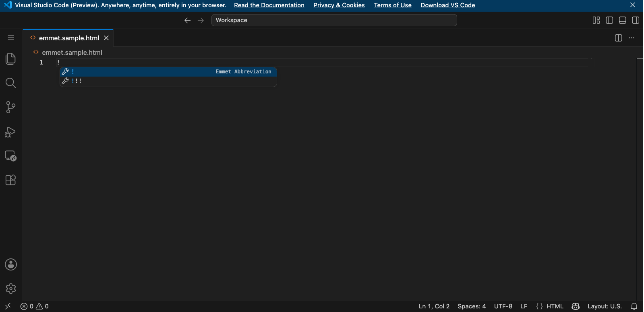Change keyboard layout via Layout: U.S.
This screenshot has height=312, width=644.
click(x=605, y=306)
